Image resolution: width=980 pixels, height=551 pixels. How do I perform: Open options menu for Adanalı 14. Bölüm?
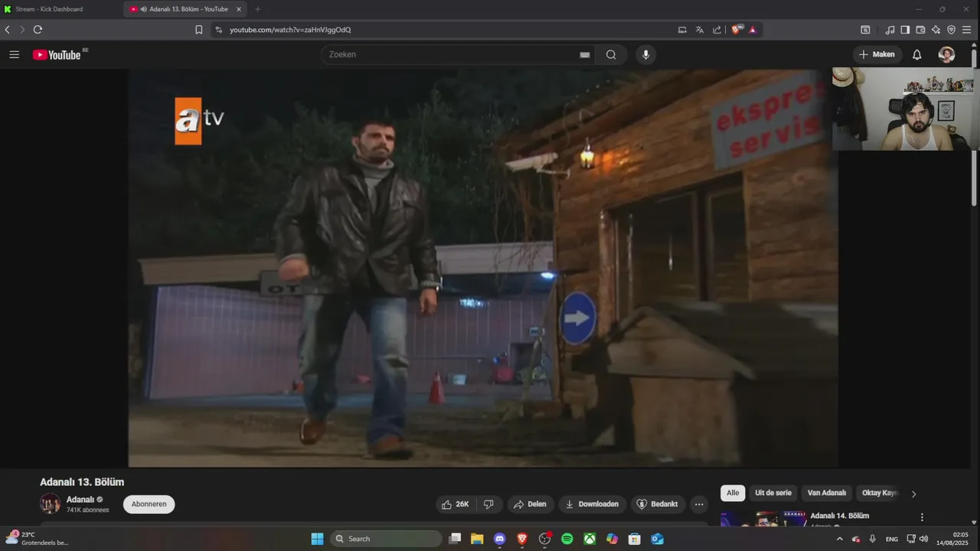[922, 517]
